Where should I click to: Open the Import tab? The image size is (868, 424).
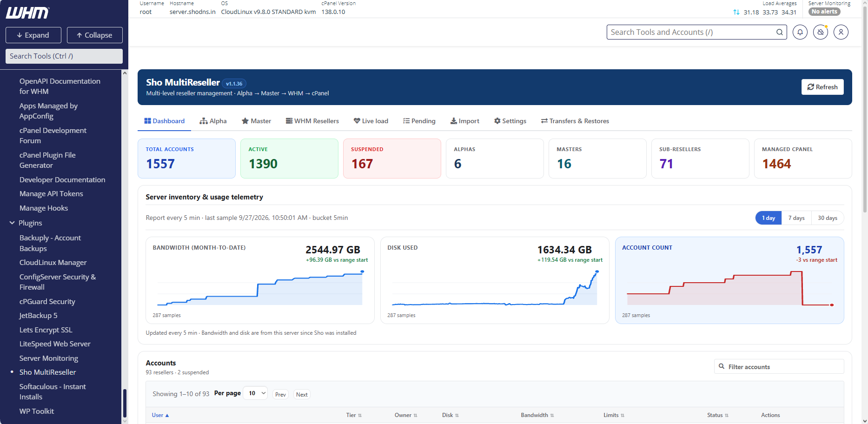pos(464,121)
